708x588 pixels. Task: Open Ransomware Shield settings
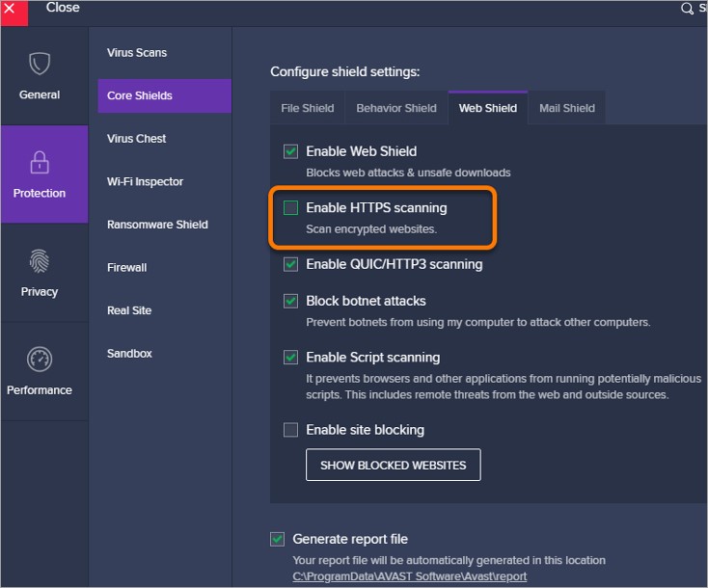[x=157, y=225]
